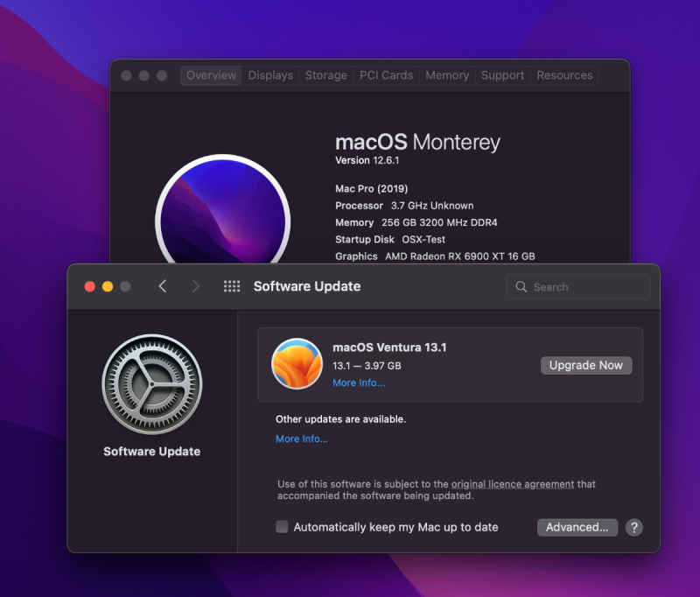Click the macOS Ventura 13.1 title
This screenshot has height=597, width=700.
389,348
